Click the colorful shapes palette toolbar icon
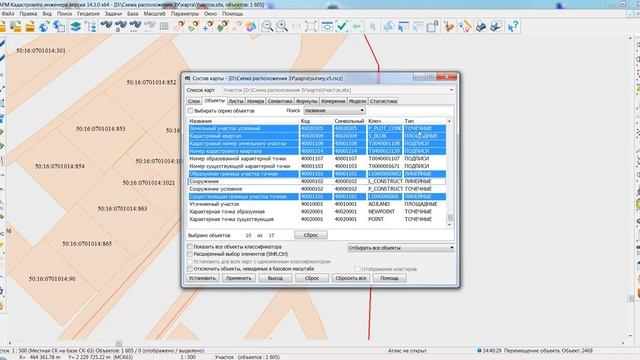Image resolution: width=640 pixels, height=360 pixels. 251,27
